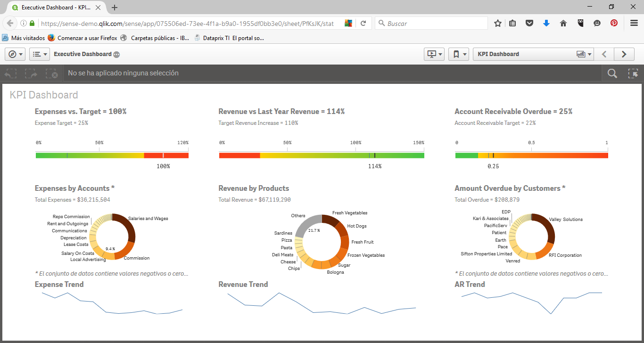
Task: Reload the page in Firefox
Action: pyautogui.click(x=363, y=23)
